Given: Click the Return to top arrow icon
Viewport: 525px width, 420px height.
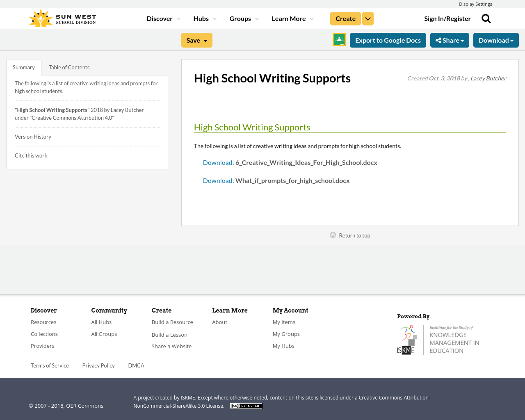Looking at the screenshot, I should click(x=333, y=235).
